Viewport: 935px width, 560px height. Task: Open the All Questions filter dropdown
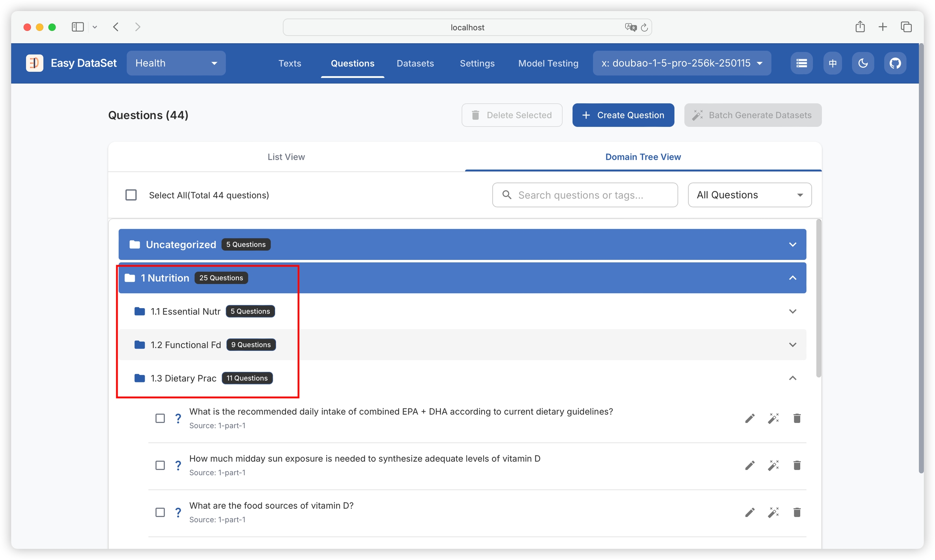click(749, 195)
